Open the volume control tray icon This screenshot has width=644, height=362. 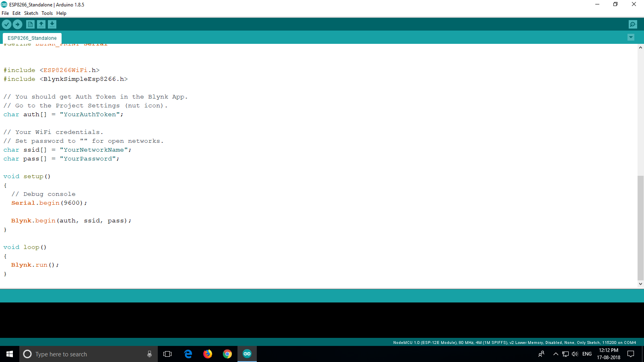pyautogui.click(x=575, y=354)
